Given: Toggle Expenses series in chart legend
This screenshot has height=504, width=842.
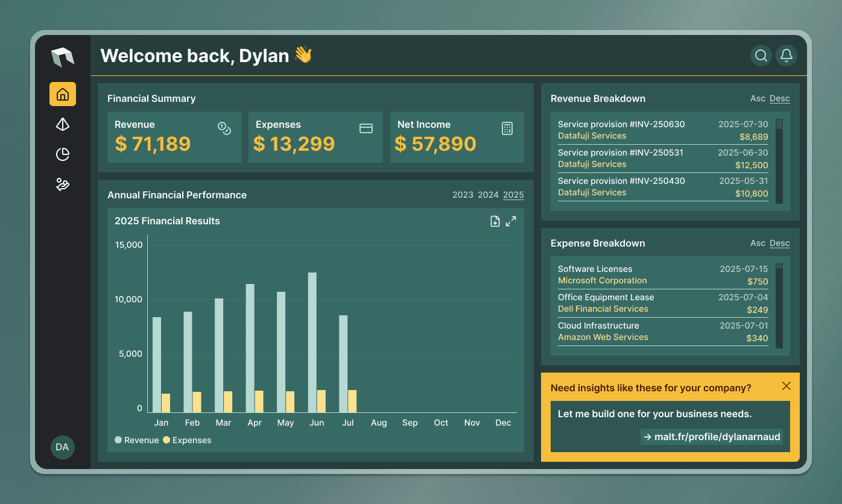Looking at the screenshot, I should click(187, 440).
